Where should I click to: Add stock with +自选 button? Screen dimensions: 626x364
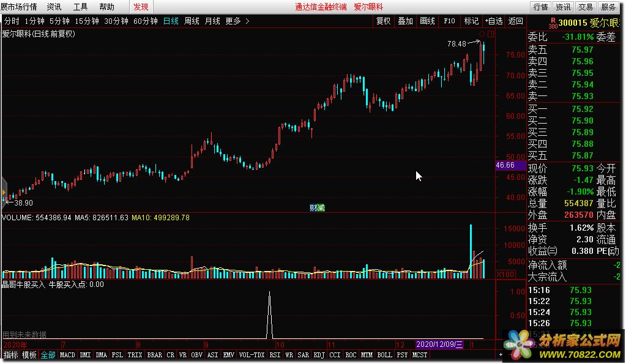click(493, 21)
